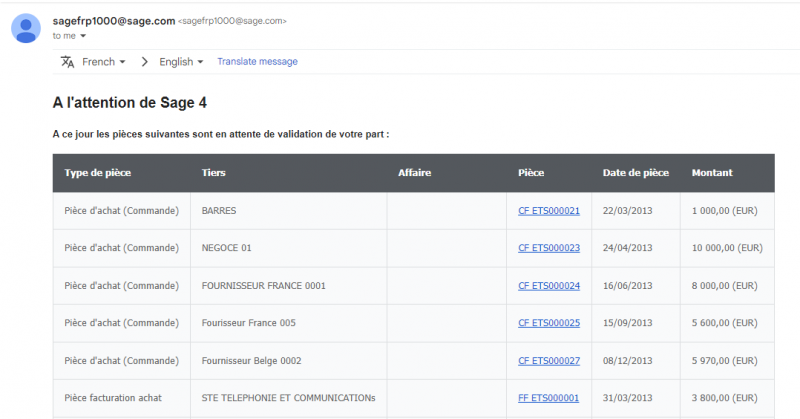Viewport: 800px width, 419px height.
Task: Click the date 22/03/2013
Action: [628, 211]
